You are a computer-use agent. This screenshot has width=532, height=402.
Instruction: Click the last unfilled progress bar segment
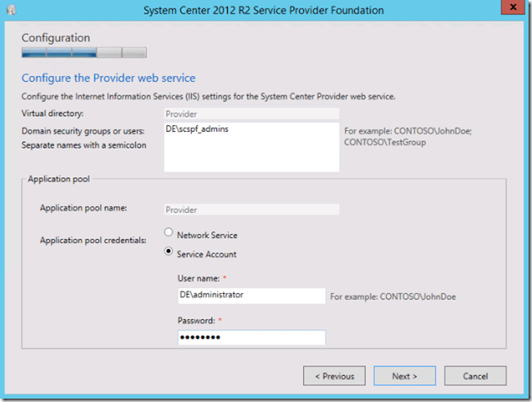click(x=134, y=53)
